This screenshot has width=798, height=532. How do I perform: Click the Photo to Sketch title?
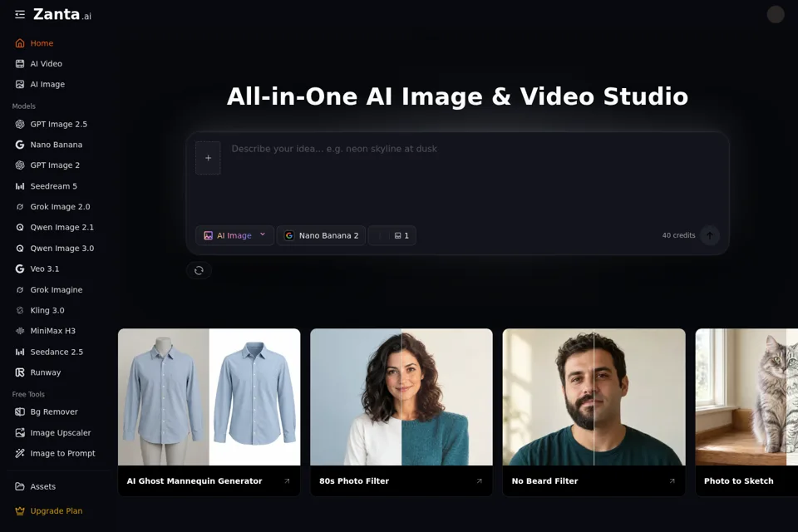point(738,481)
